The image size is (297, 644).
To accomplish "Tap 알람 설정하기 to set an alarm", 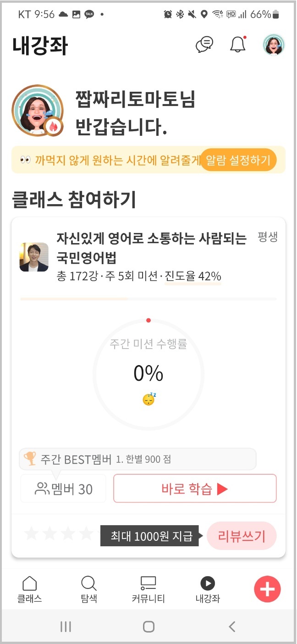I will 238,160.
